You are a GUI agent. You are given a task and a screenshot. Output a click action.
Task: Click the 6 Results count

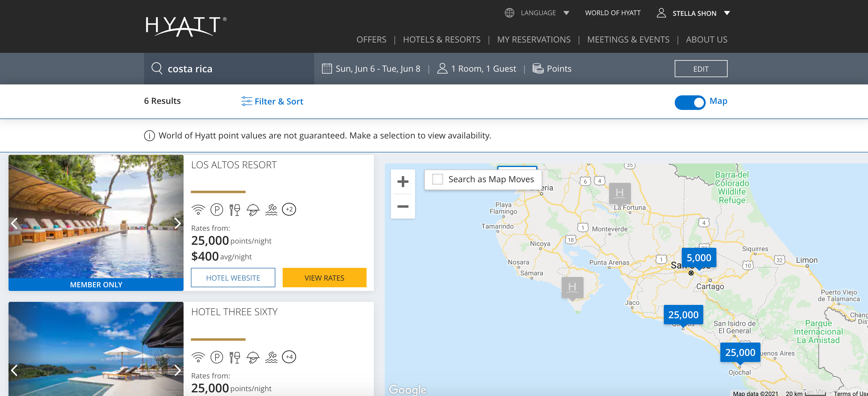(x=162, y=101)
